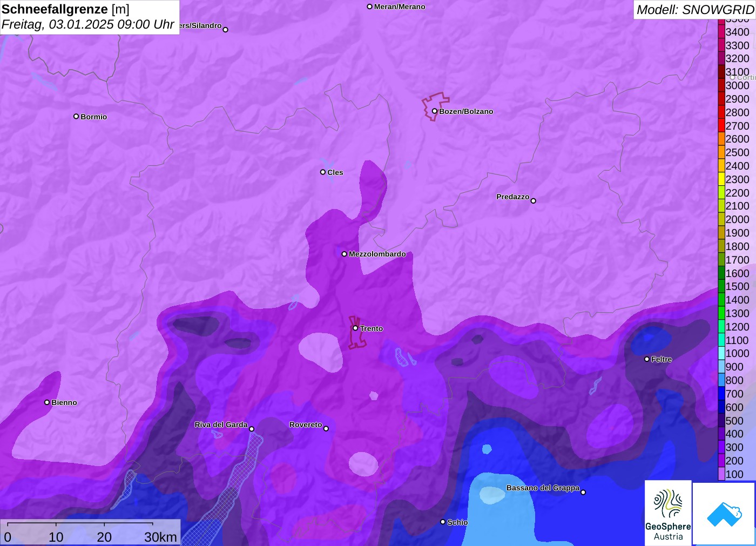Click the blue cloud logo icon
The width and height of the screenshot is (756, 546).
724,514
